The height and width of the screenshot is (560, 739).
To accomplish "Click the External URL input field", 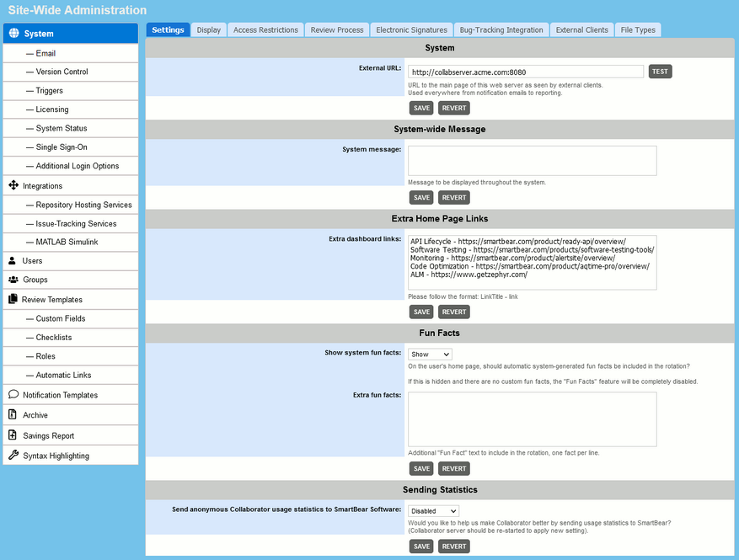I will click(526, 72).
